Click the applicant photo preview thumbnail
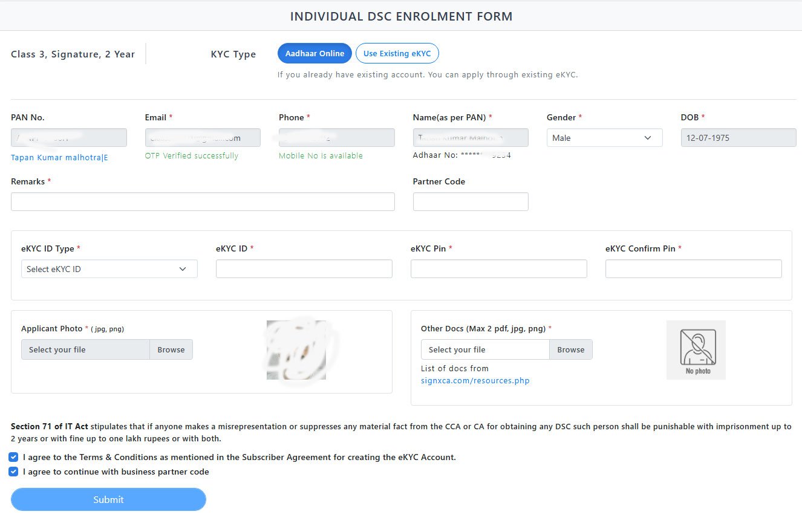Image resolution: width=802 pixels, height=532 pixels. click(x=296, y=349)
